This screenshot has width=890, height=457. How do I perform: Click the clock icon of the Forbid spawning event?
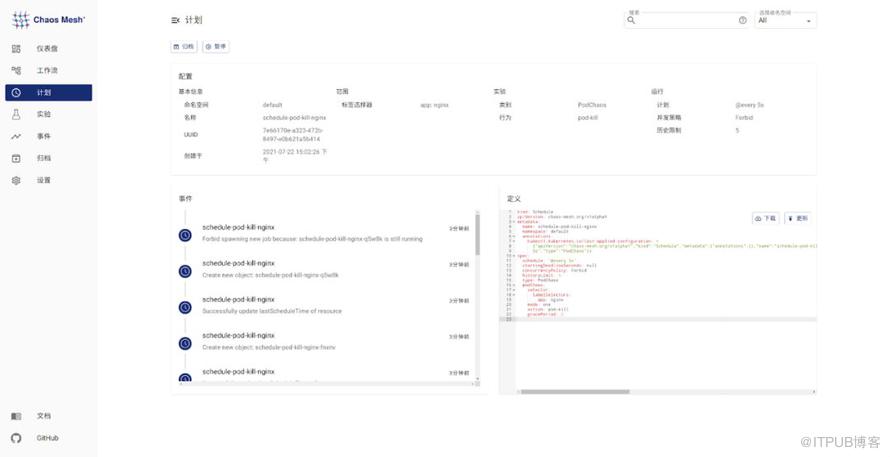click(x=185, y=235)
